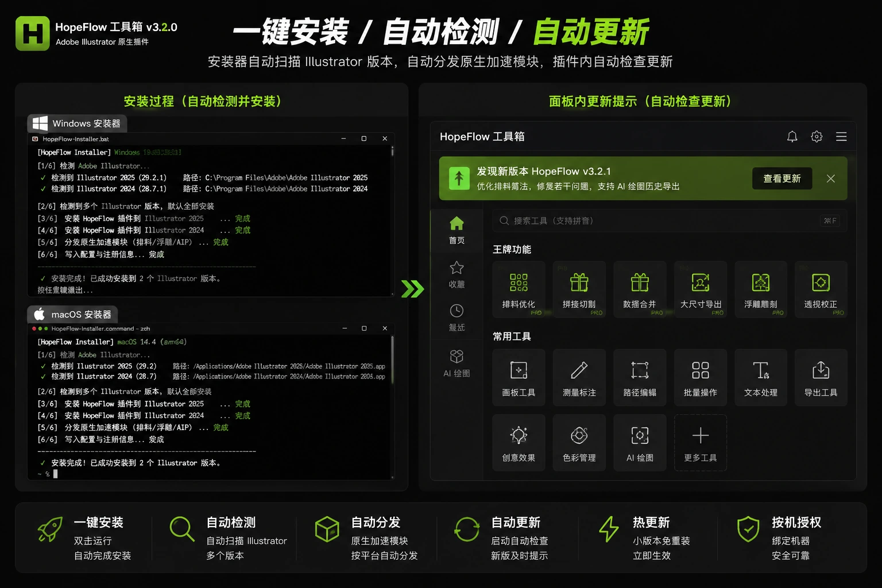Click the HopeFlow green H logo
Screen dimensions: 882x588
coord(32,33)
